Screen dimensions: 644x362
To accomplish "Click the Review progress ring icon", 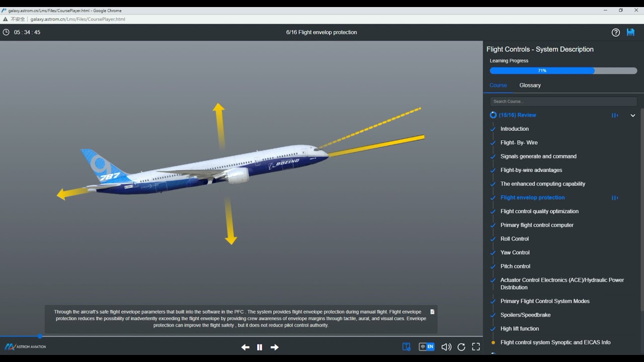I will (493, 115).
